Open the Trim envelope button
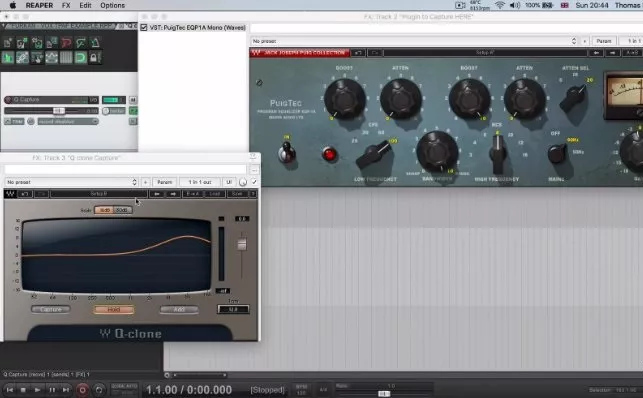643x398 pixels. tap(14, 121)
